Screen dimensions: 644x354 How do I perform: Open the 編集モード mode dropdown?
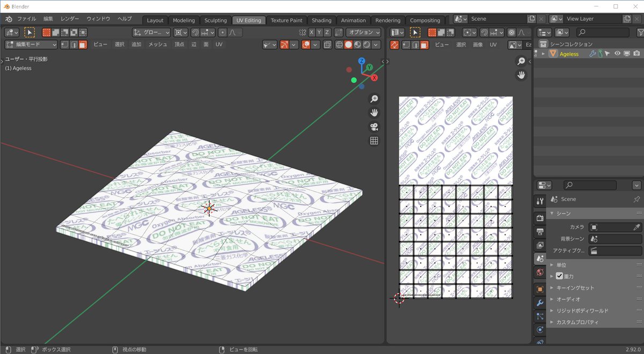tap(31, 45)
